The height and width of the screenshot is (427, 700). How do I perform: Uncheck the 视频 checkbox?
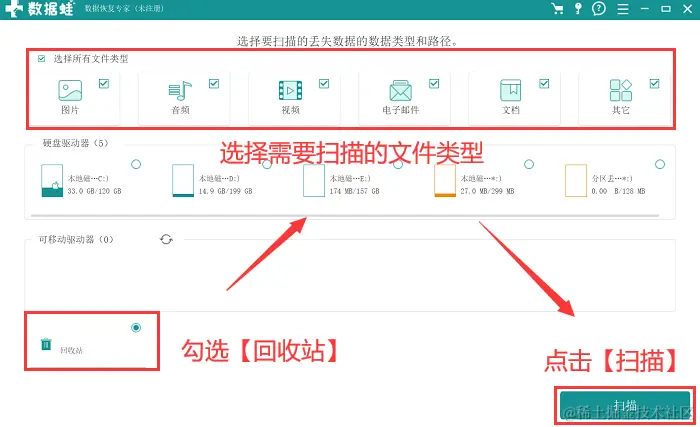(x=324, y=84)
